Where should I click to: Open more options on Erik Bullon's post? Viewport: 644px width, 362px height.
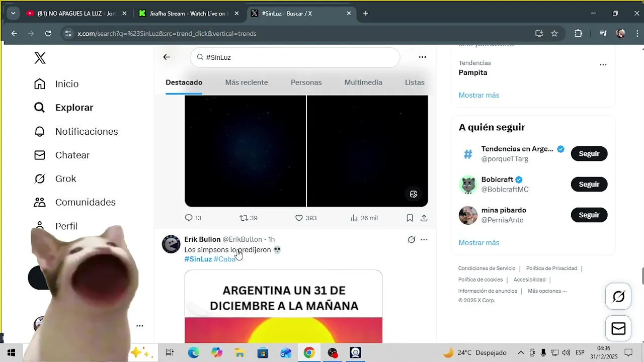click(x=424, y=240)
